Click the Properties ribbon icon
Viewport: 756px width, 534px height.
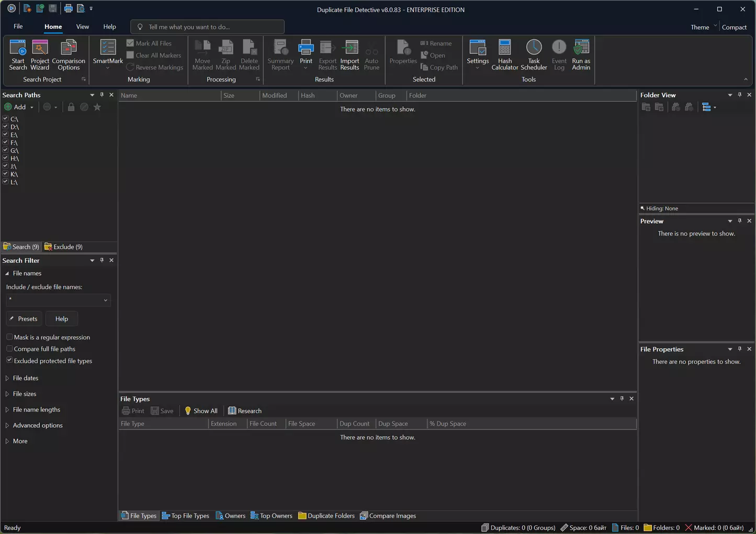pos(403,52)
